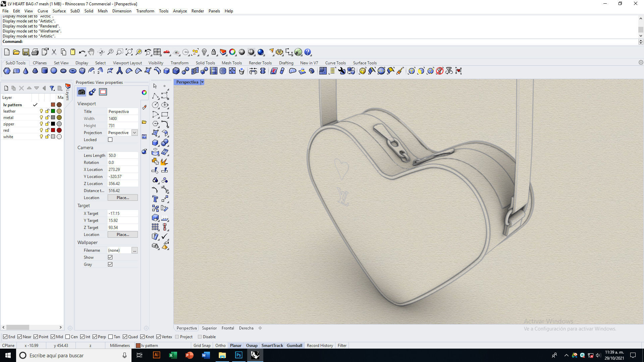Click the Layers panel horizontal scrollbar
This screenshot has width=644, height=362.
[x=32, y=327]
